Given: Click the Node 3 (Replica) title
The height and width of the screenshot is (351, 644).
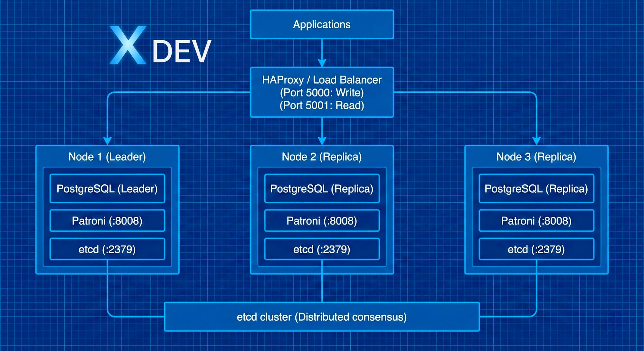Looking at the screenshot, I should coord(536,157).
